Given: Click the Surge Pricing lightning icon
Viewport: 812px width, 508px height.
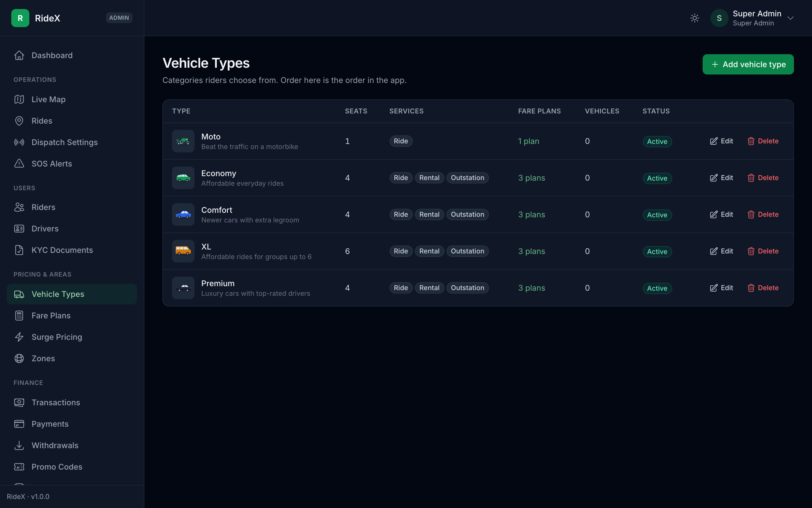Looking at the screenshot, I should pos(19,337).
